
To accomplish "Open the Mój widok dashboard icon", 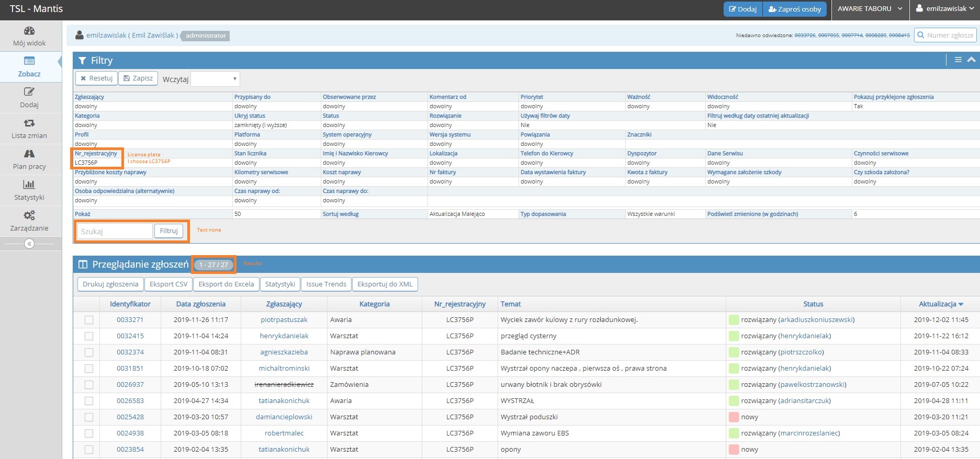I will [29, 31].
